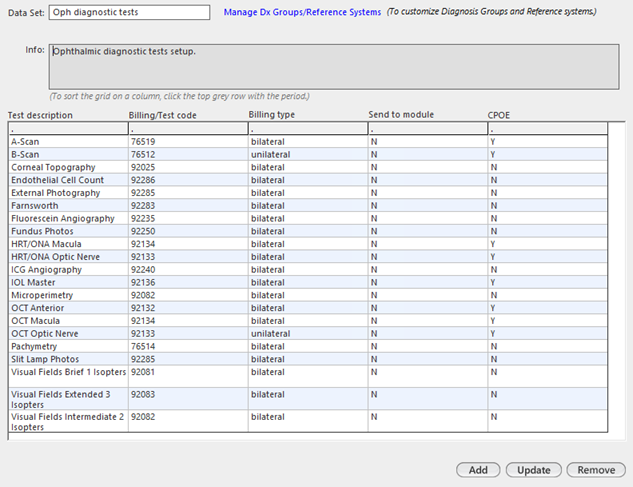Select the Farnsworth test row

[308, 206]
